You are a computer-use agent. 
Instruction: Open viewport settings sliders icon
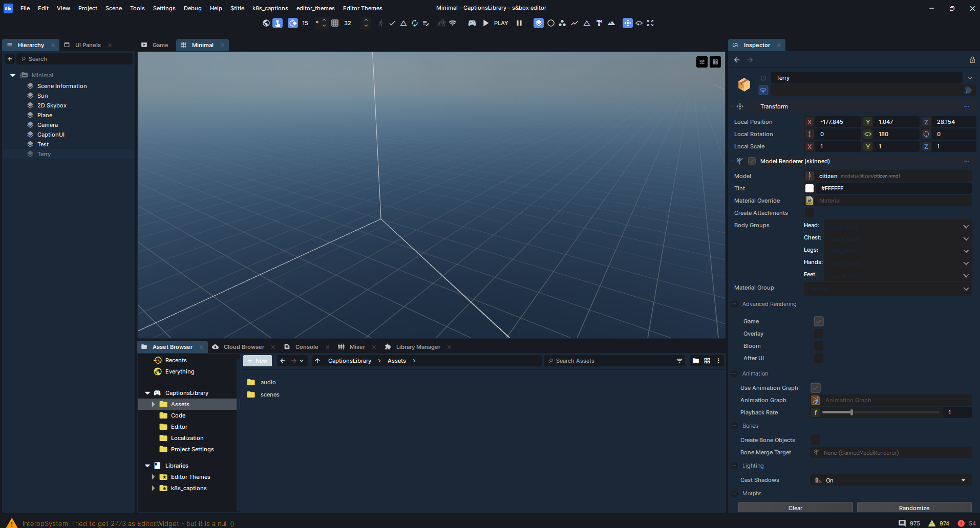702,62
